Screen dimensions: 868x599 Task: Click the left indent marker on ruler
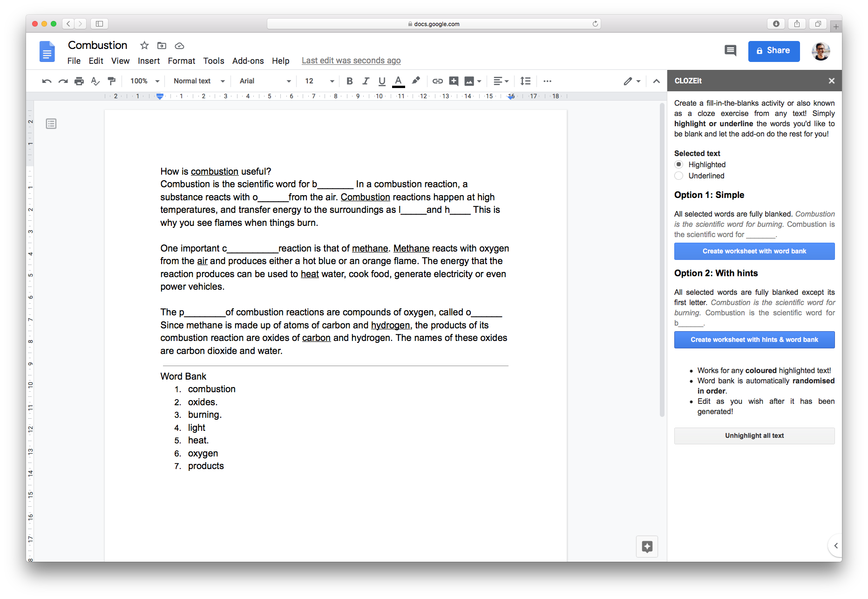[160, 96]
